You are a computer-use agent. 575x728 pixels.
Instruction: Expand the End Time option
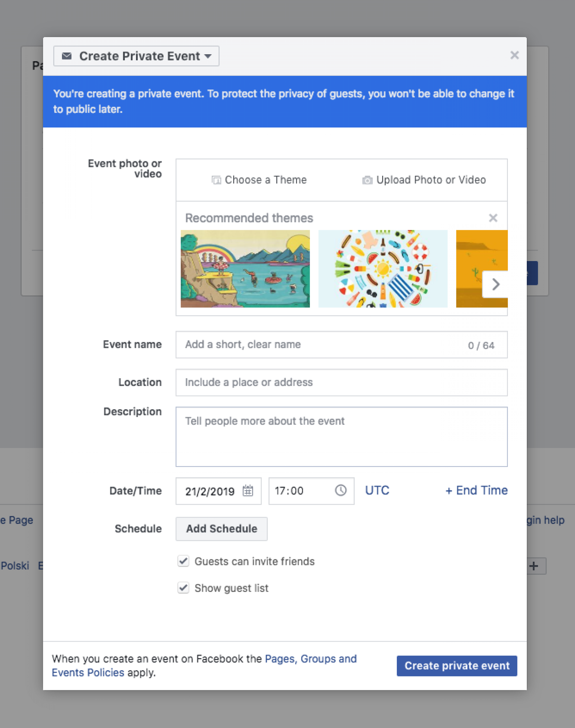pos(476,490)
